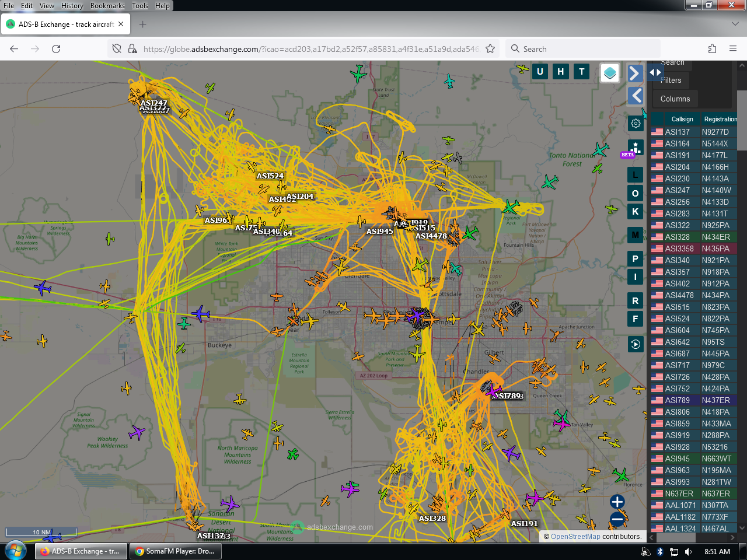Toggle the K map option button
The image size is (747, 560).
tap(636, 212)
